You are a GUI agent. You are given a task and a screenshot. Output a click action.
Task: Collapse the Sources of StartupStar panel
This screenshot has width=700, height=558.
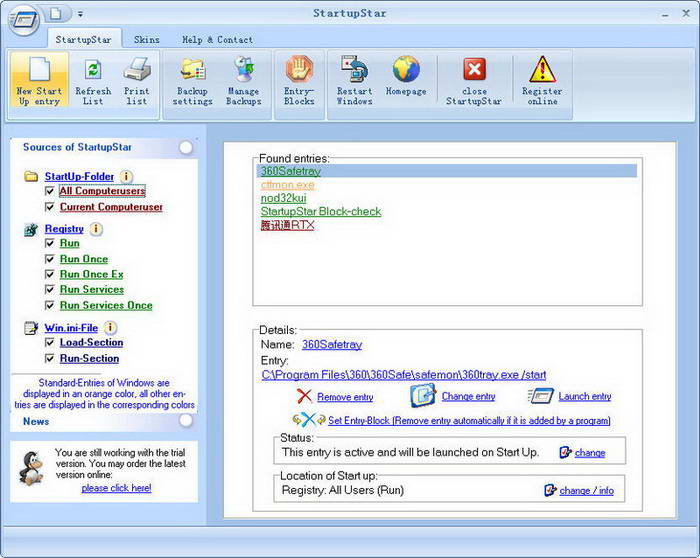186,148
